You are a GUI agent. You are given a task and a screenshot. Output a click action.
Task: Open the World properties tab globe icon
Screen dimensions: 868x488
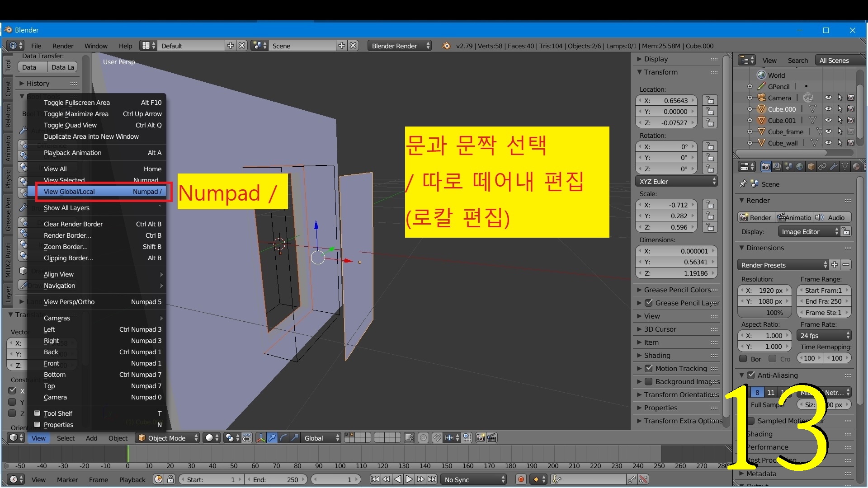[x=800, y=167]
